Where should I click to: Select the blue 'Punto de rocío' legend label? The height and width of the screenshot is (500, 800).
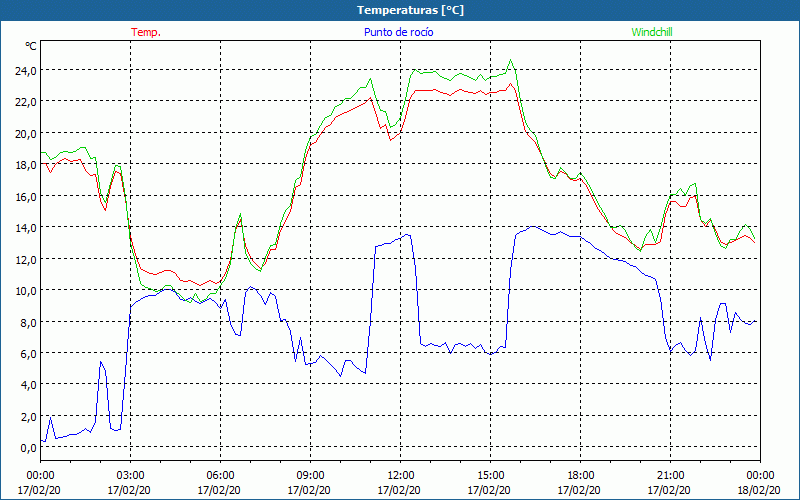pos(398,32)
